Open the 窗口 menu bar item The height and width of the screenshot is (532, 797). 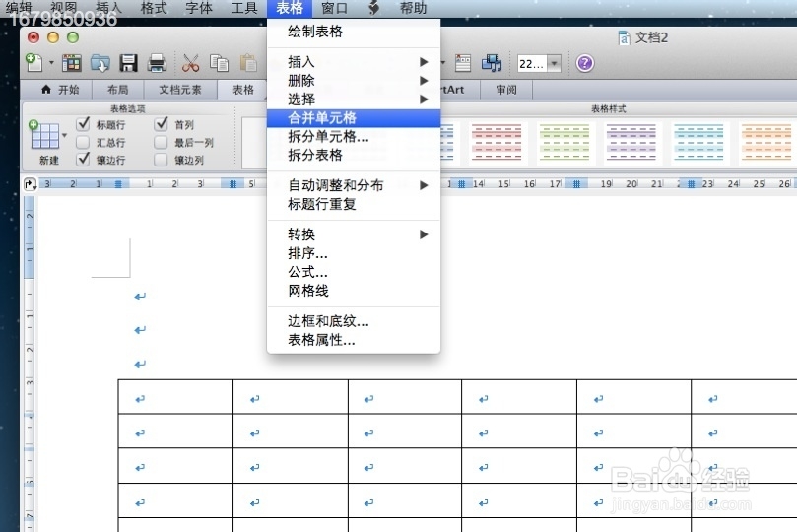pyautogui.click(x=334, y=8)
